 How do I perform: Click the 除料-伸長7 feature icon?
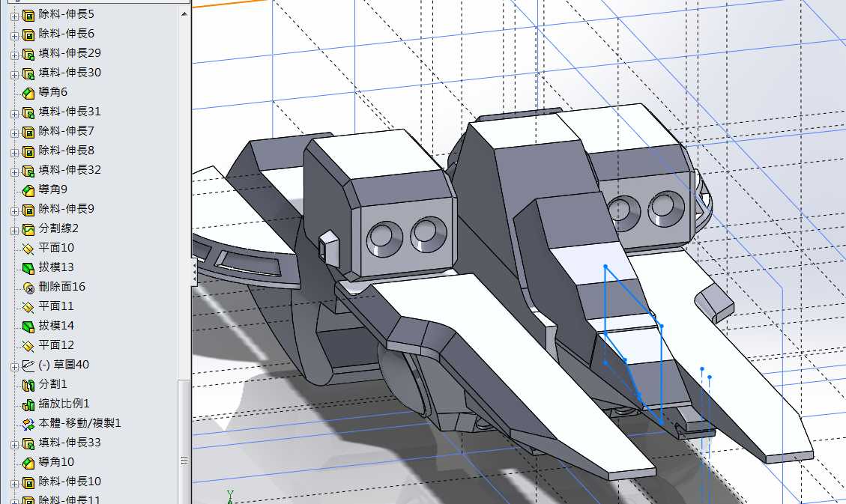pyautogui.click(x=28, y=132)
